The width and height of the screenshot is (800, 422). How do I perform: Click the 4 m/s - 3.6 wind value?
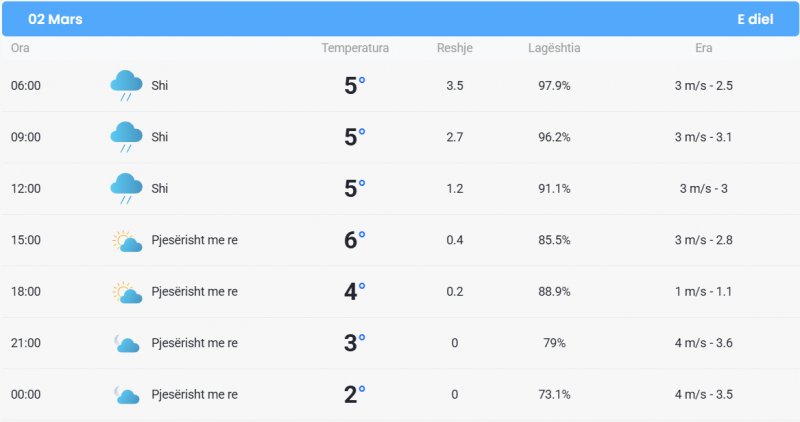tap(704, 343)
